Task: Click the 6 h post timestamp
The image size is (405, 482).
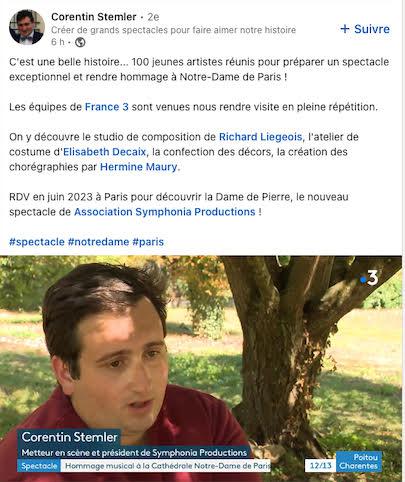Action: (x=58, y=42)
